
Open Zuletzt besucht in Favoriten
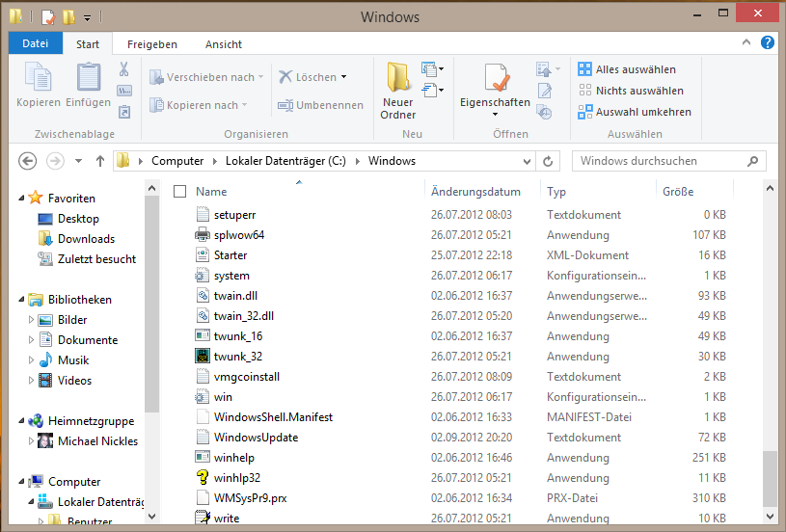96,259
